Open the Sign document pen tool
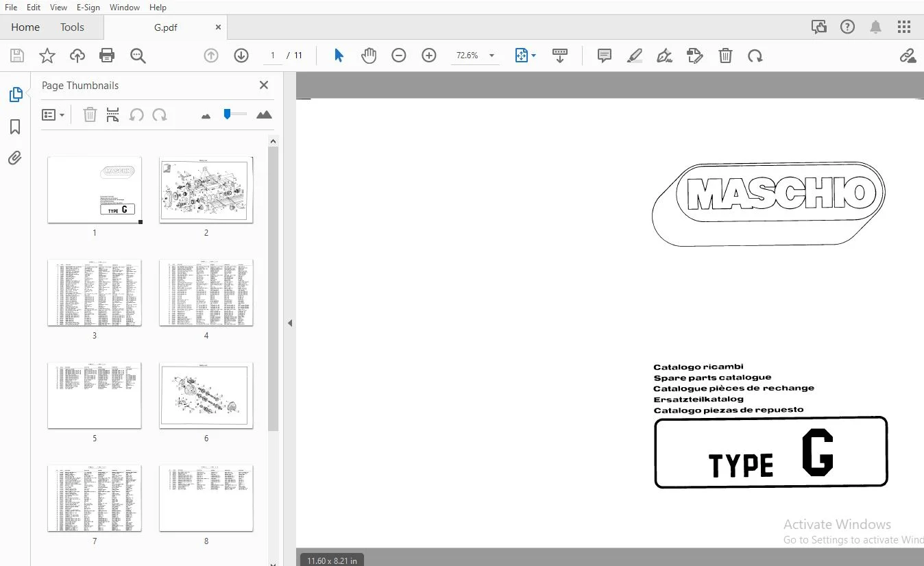Image resolution: width=924 pixels, height=566 pixels. point(664,56)
